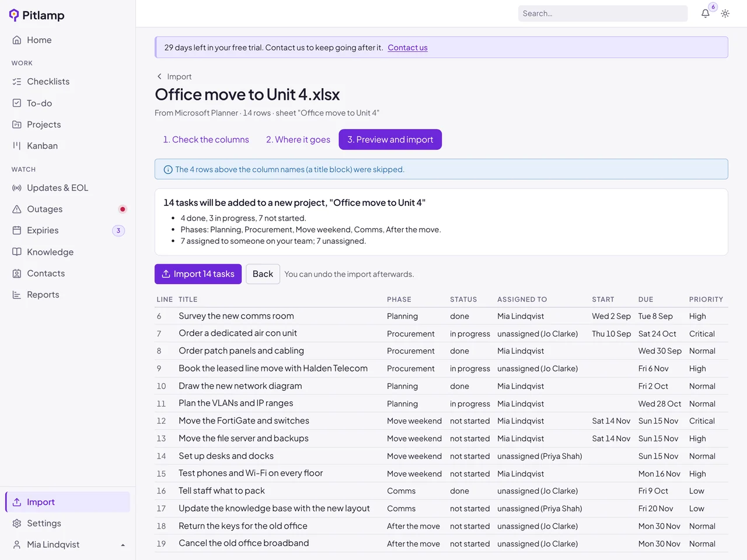Click the Updates & EOL broadcast icon

coord(17,188)
